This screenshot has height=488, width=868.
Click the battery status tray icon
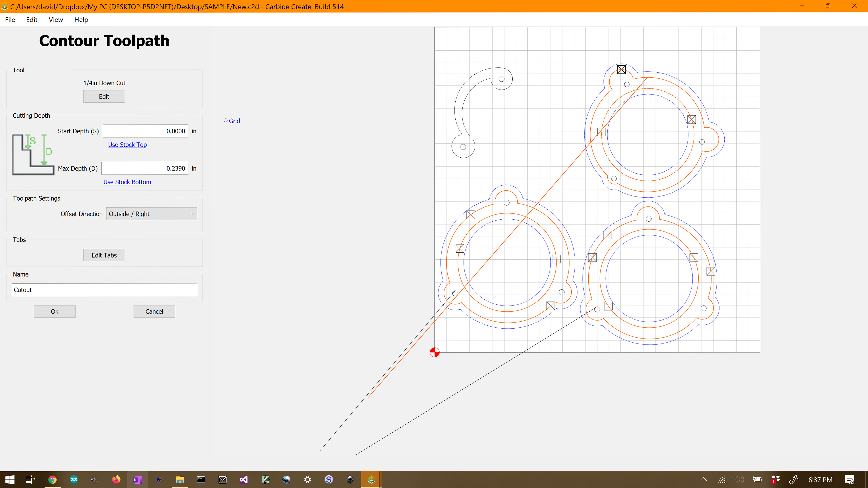(757, 480)
